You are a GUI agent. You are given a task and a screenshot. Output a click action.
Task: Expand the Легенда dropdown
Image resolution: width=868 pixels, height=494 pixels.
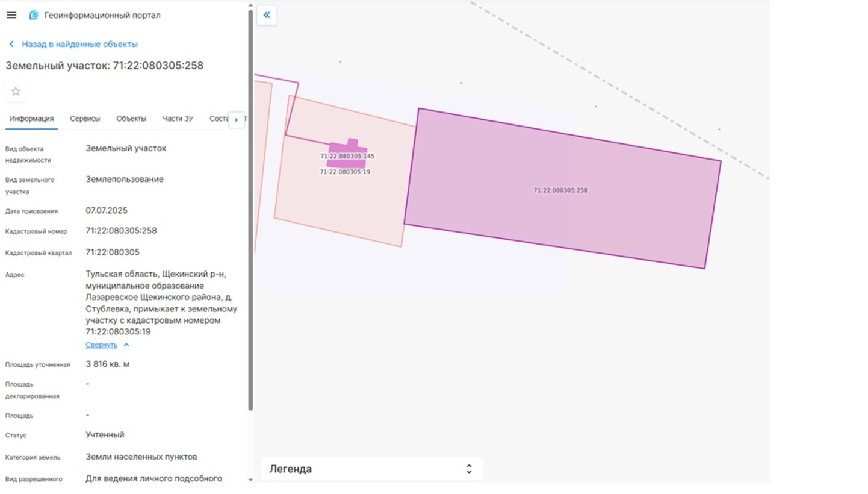[x=372, y=469]
